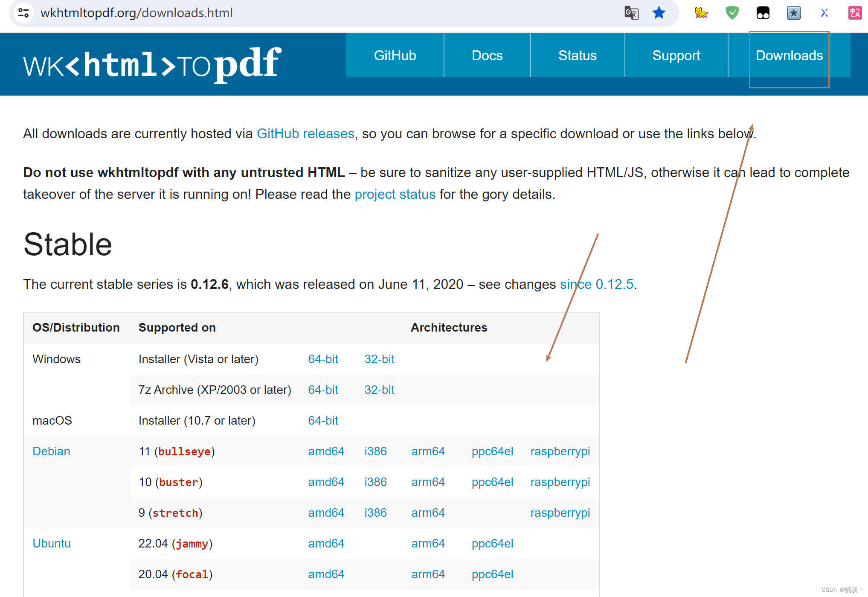Viewport: 868px width, 597px height.
Task: Open the Google Translate extension icon
Action: pyautogui.click(x=631, y=13)
